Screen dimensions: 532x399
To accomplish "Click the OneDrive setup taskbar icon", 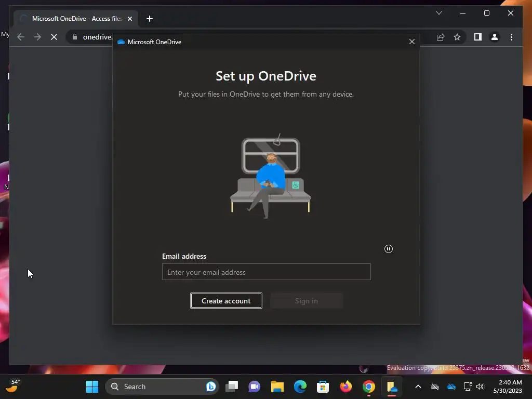I will (x=392, y=387).
